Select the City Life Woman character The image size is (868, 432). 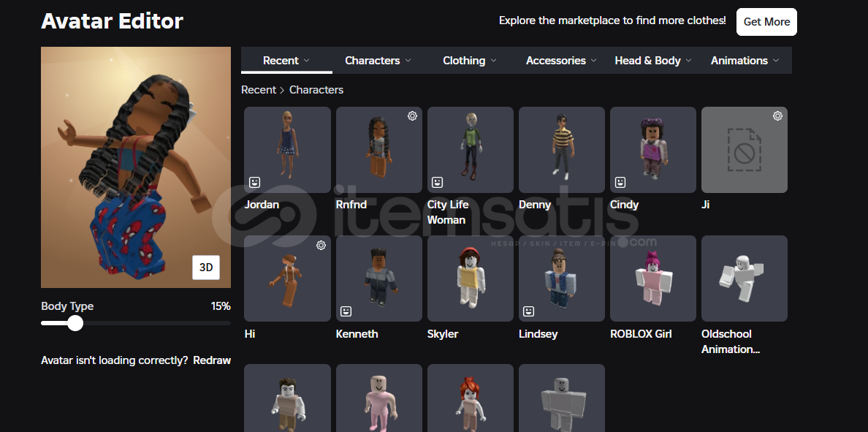tap(471, 150)
